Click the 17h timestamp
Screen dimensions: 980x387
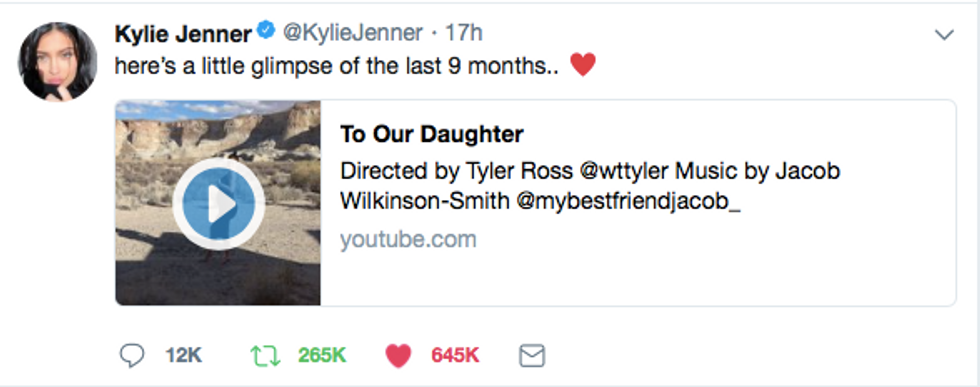click(x=463, y=33)
